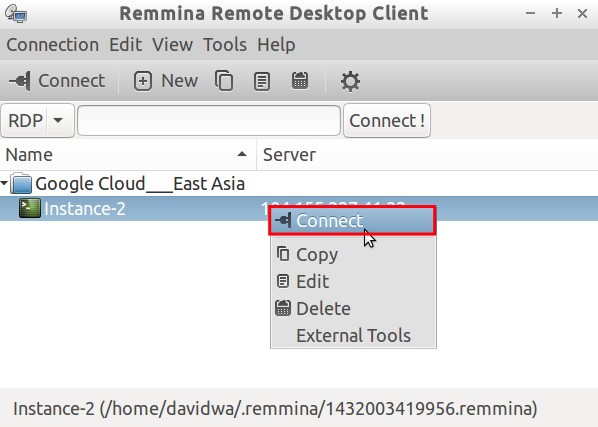The height and width of the screenshot is (427, 598).
Task: Click the plug icon in context menu
Action: click(283, 220)
